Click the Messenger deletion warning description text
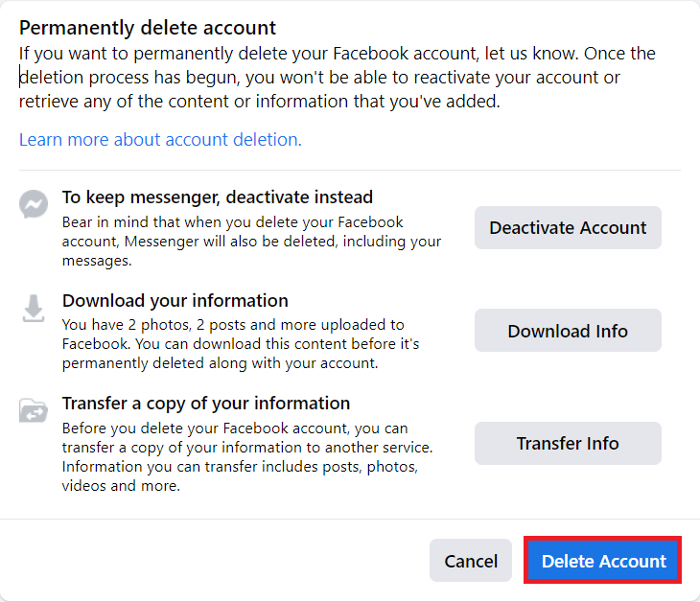The height and width of the screenshot is (602, 700). tap(251, 242)
